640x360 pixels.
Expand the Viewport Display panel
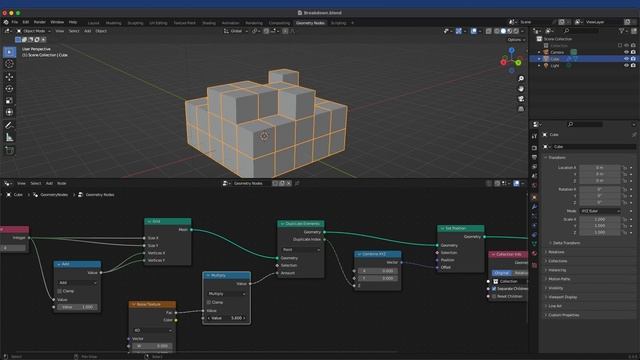pyautogui.click(x=562, y=297)
